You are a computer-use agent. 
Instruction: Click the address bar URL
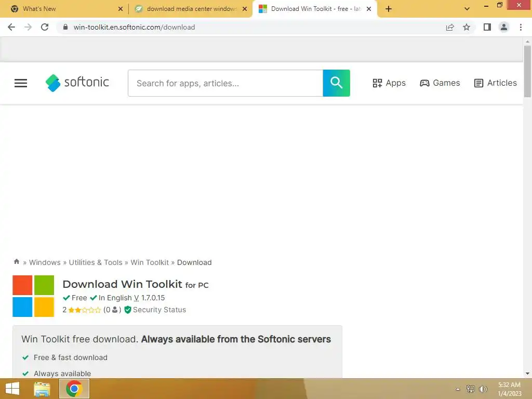coord(135,27)
